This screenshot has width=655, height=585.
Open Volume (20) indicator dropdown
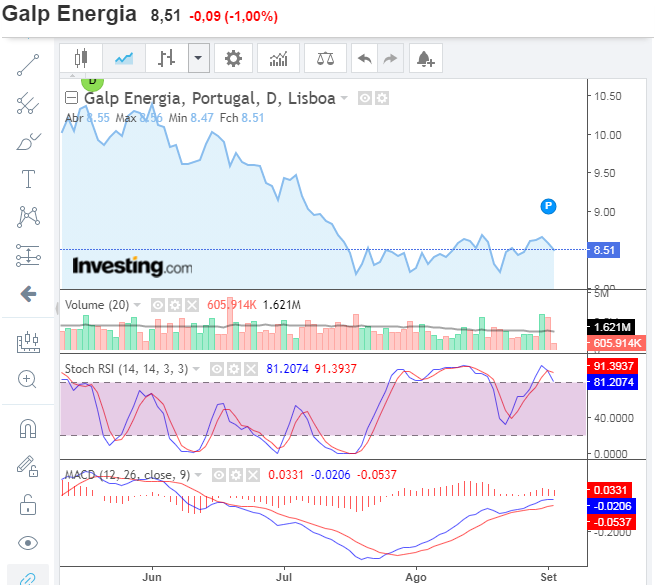click(x=137, y=305)
